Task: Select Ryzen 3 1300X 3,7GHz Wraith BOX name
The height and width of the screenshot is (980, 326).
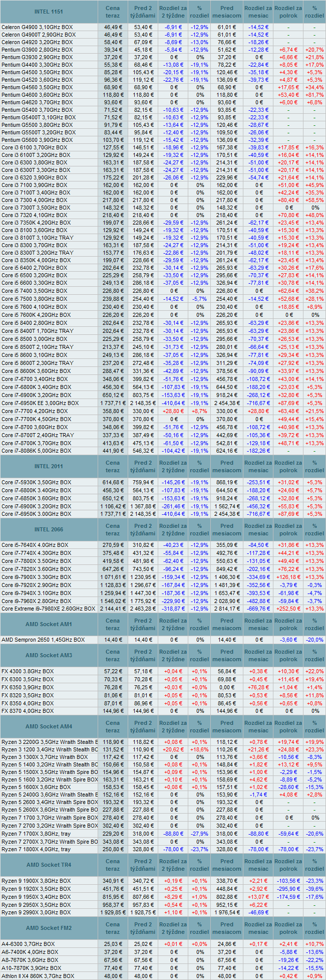Action: tap(45, 757)
